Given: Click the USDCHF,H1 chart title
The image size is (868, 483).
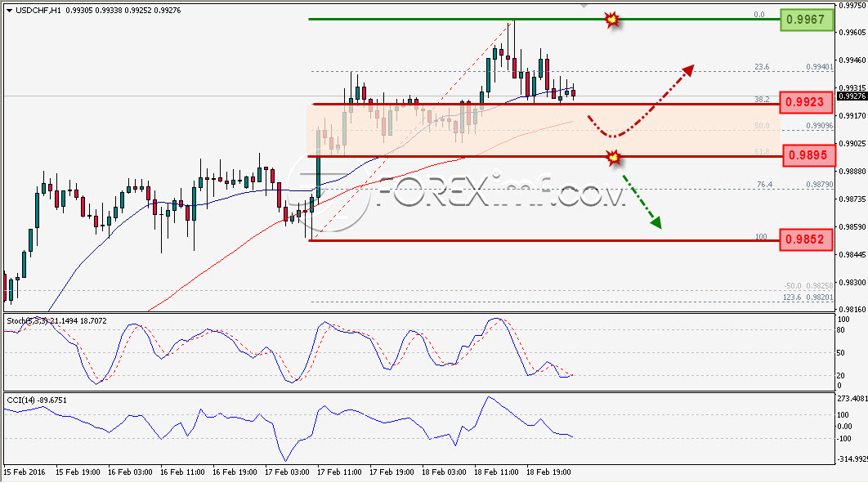Looking at the screenshot, I should coord(38,10).
